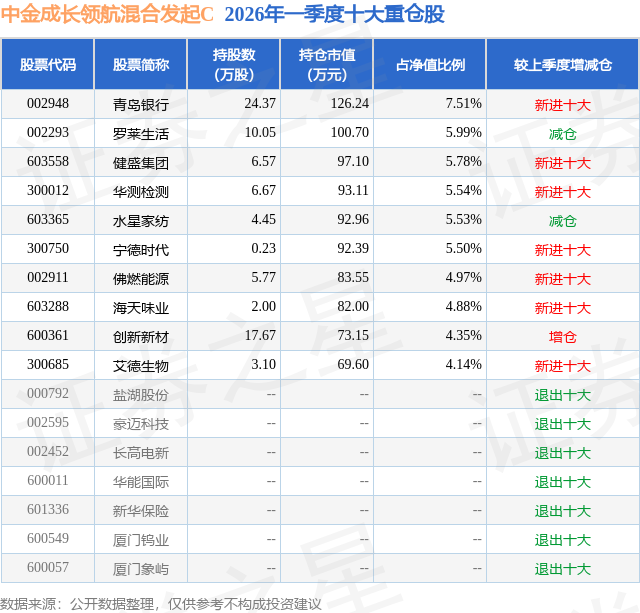Select stock code 600361
This screenshot has height=613, width=640.
(x=48, y=335)
